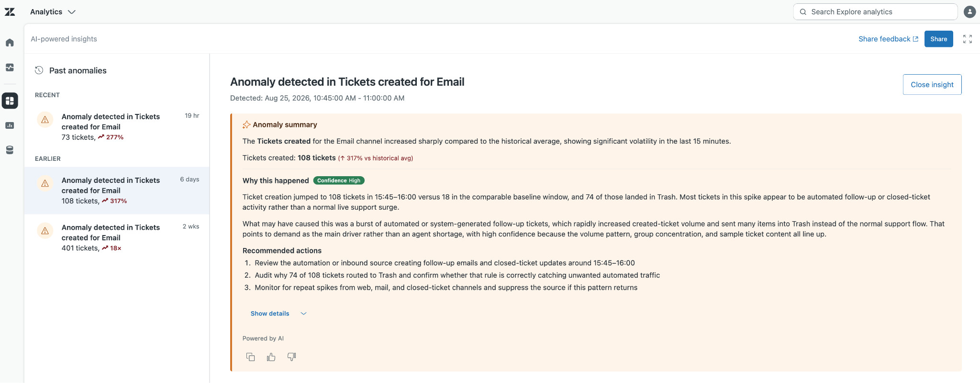Select the 401 tickets anomaly from 2 wks ago
Viewport: 980px width, 383px height.
pyautogui.click(x=117, y=237)
